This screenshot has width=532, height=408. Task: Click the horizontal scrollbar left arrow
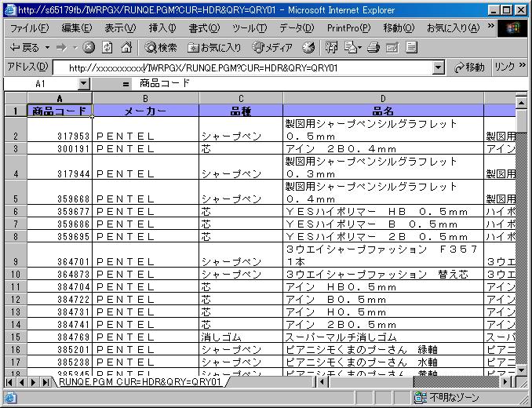point(322,382)
